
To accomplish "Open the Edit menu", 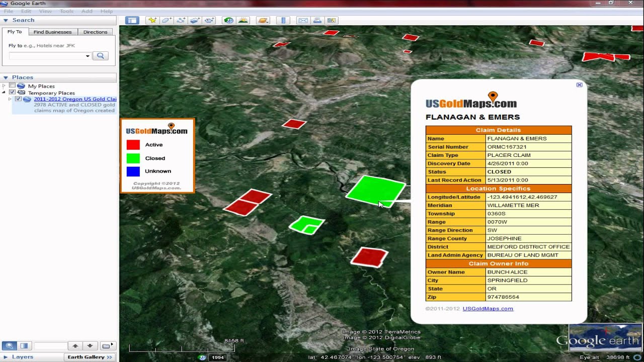I will click(x=26, y=11).
